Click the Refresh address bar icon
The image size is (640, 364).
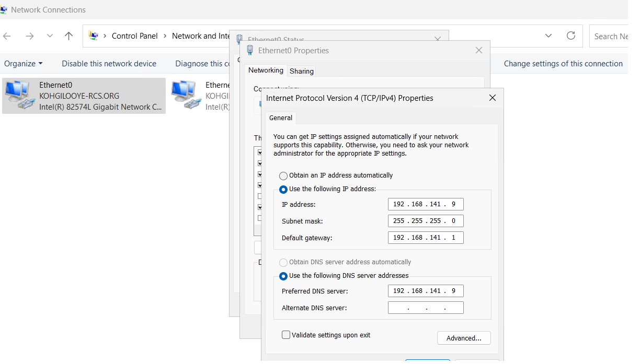coord(571,36)
